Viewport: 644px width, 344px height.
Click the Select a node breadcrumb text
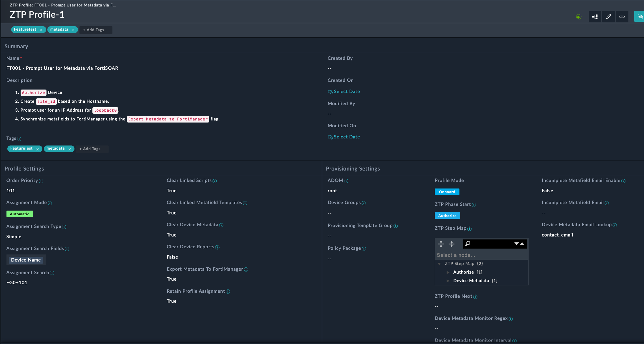click(456, 255)
